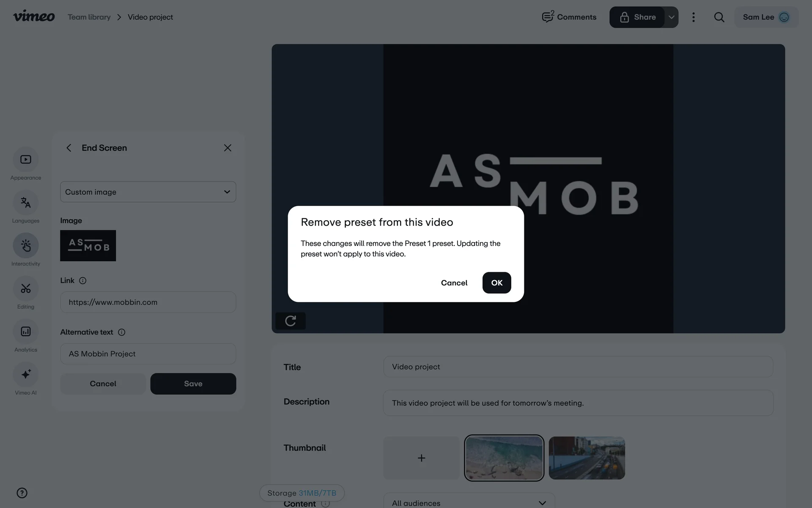The width and height of the screenshot is (812, 508).
Task: Select the ocean wave thumbnail
Action: pos(504,458)
